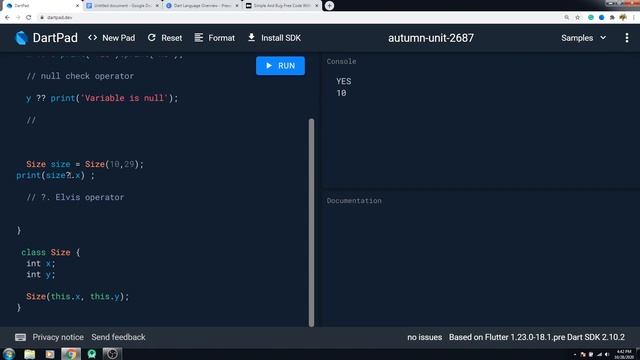Click the volume tray icon
The height and width of the screenshot is (360, 640).
pyautogui.click(x=607, y=354)
